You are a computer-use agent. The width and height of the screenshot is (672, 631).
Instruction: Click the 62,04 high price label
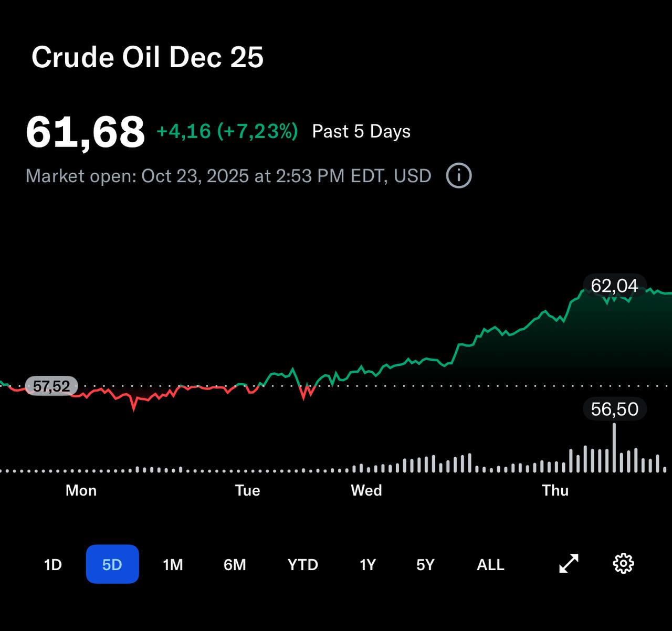click(614, 286)
